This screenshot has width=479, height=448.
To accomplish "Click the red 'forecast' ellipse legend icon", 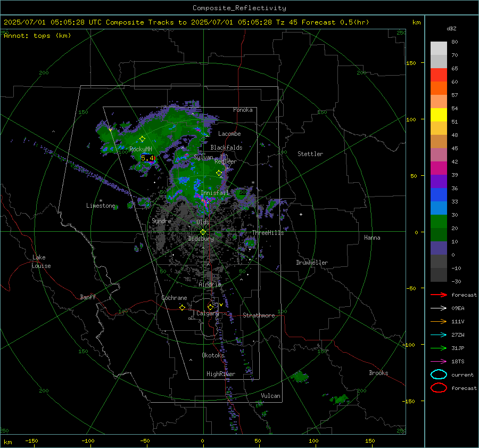I will click(x=439, y=388).
